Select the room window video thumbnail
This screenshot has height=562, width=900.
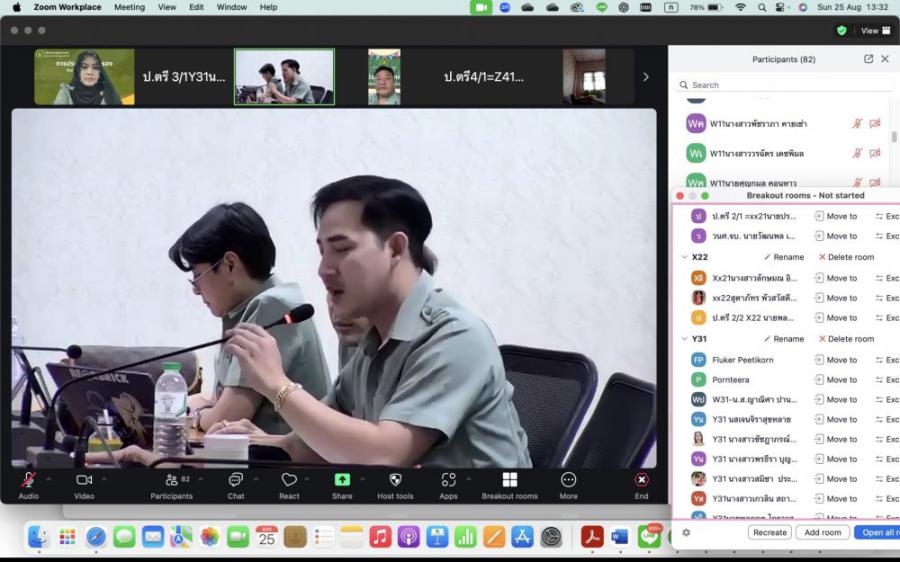click(x=584, y=77)
